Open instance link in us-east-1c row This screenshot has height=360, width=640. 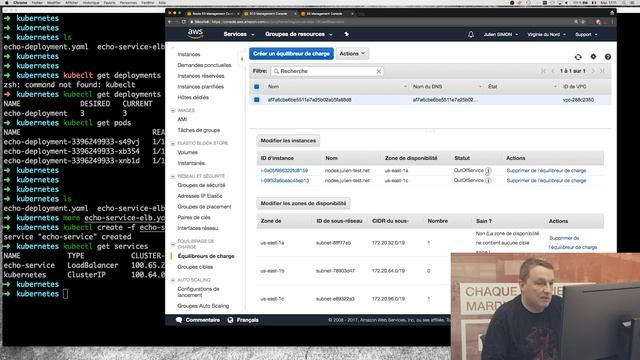(285, 180)
